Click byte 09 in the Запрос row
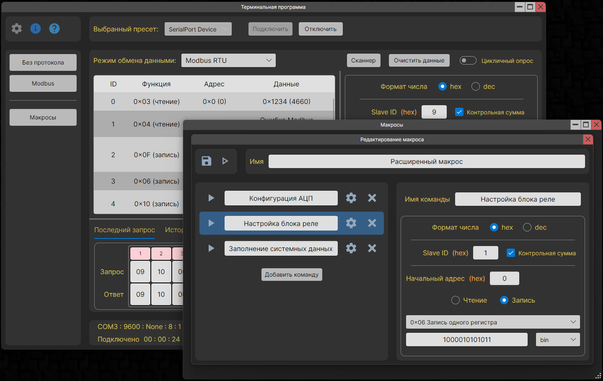This screenshot has width=603, height=381. (x=140, y=272)
